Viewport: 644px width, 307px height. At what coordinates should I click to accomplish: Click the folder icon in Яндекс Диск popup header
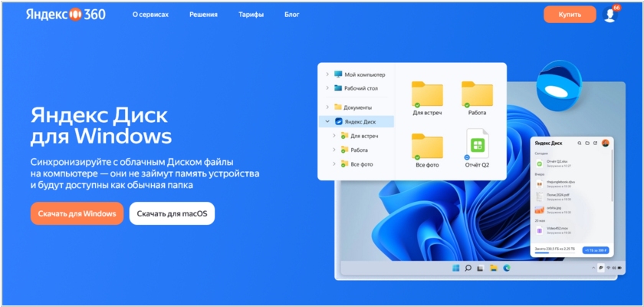pos(587,143)
